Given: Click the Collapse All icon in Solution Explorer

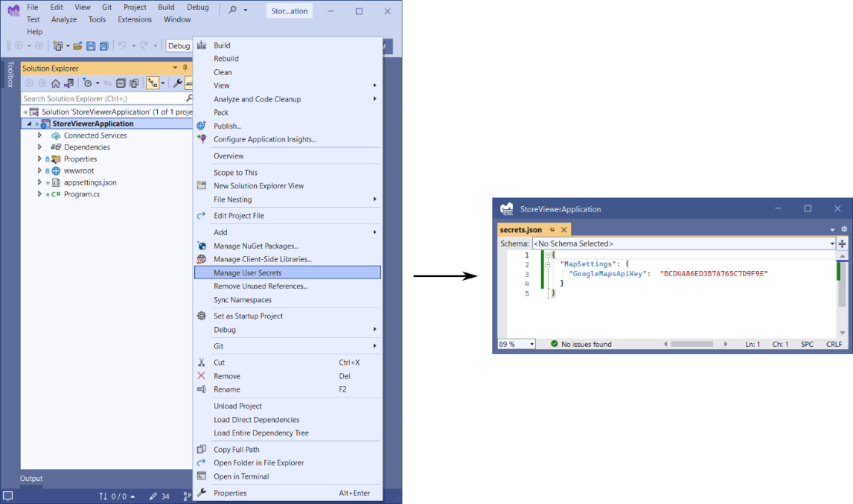Looking at the screenshot, I should click(x=121, y=83).
